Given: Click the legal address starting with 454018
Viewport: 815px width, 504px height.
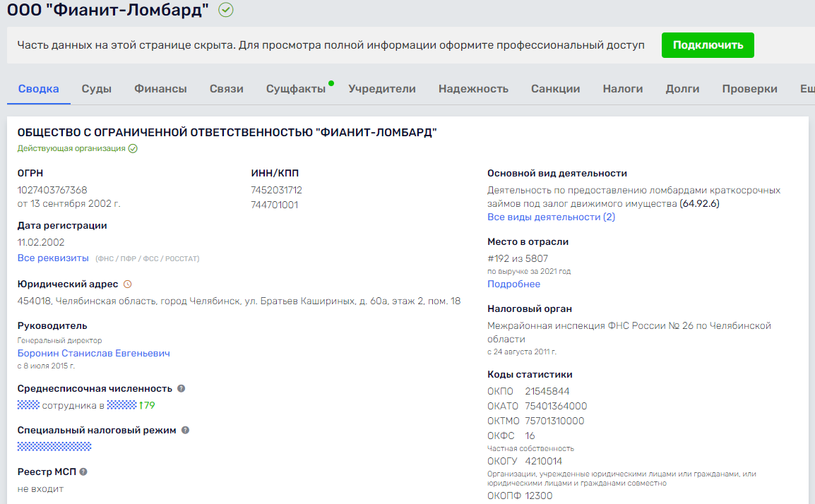Looking at the screenshot, I should click(x=239, y=301).
